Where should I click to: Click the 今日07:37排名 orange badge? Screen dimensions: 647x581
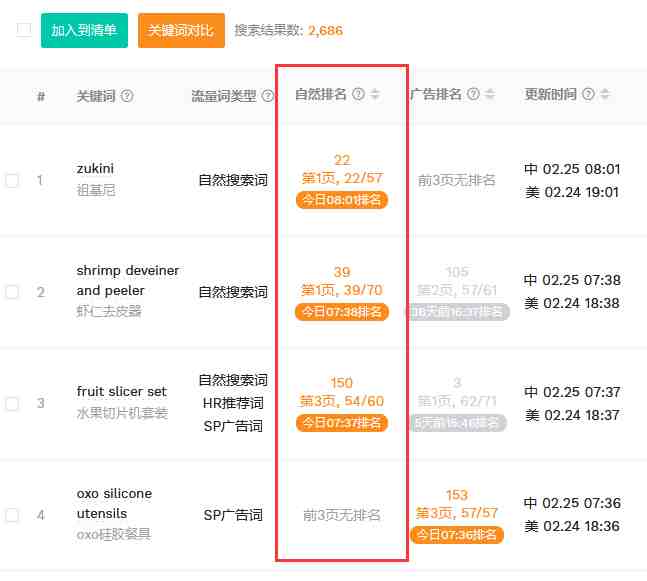point(342,423)
